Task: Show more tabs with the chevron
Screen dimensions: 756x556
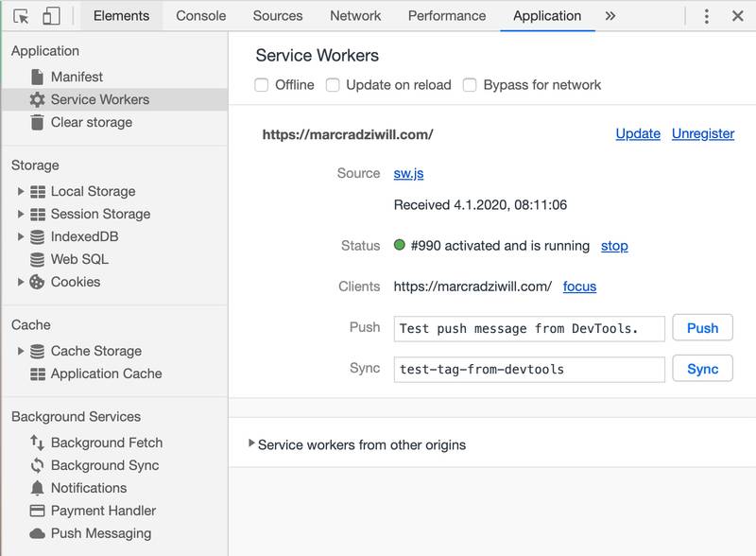Action: coord(610,16)
